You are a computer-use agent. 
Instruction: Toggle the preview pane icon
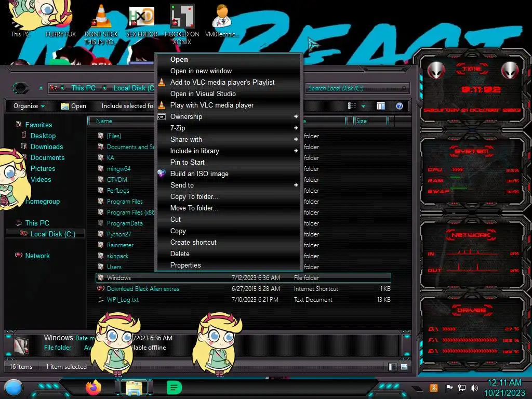tap(381, 106)
